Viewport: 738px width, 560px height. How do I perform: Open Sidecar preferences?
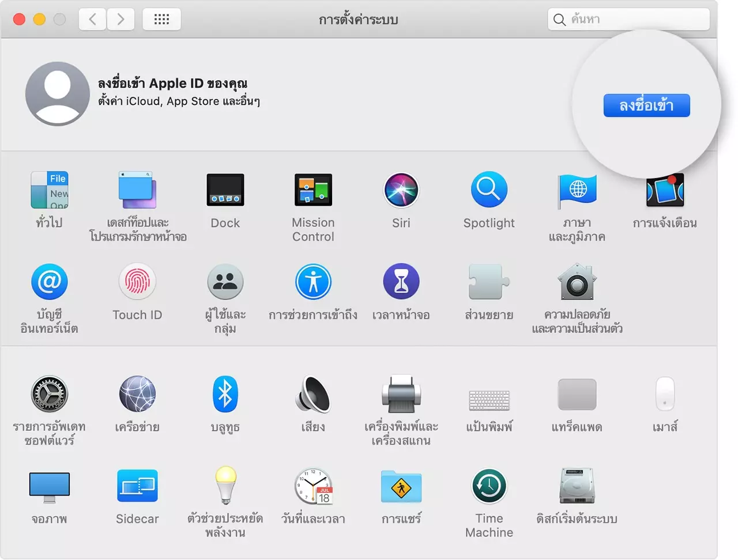[x=137, y=486]
